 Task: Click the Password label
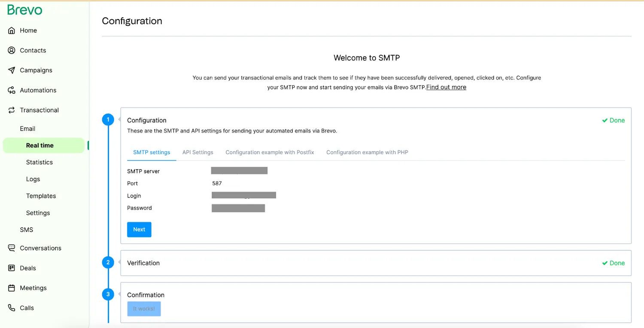140,208
